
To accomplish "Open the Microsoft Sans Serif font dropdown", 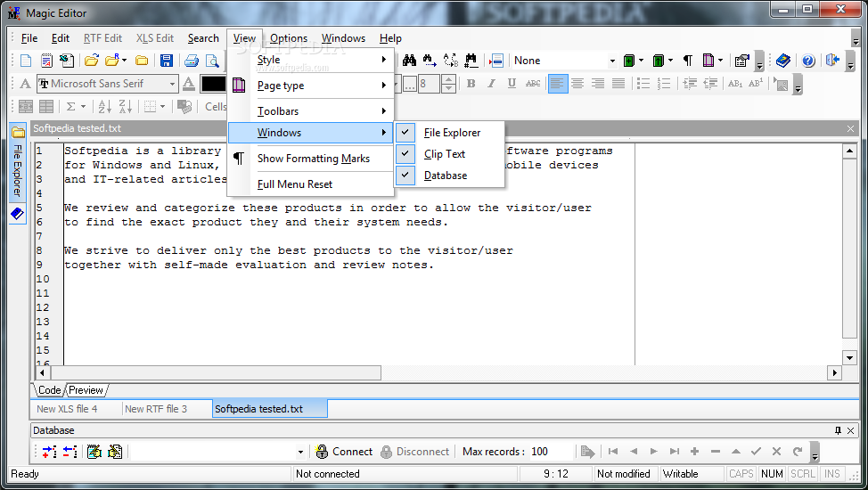I will [x=172, y=84].
